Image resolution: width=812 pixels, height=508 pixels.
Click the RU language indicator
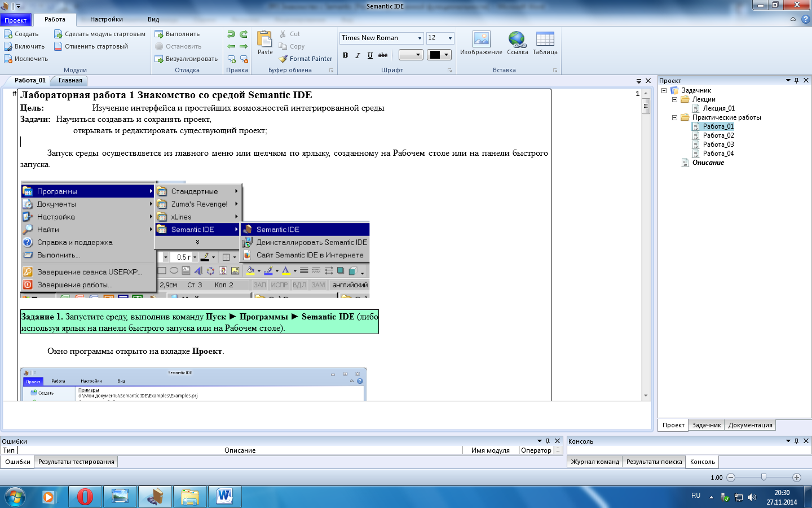point(696,496)
